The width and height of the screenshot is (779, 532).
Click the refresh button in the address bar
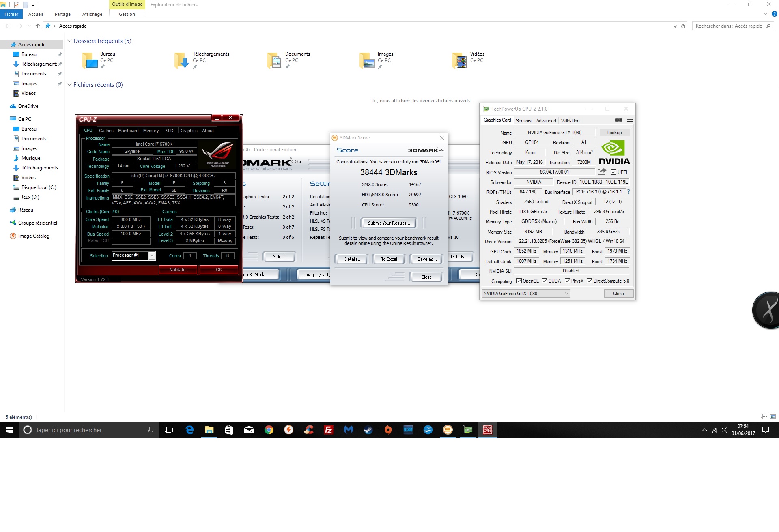(683, 26)
